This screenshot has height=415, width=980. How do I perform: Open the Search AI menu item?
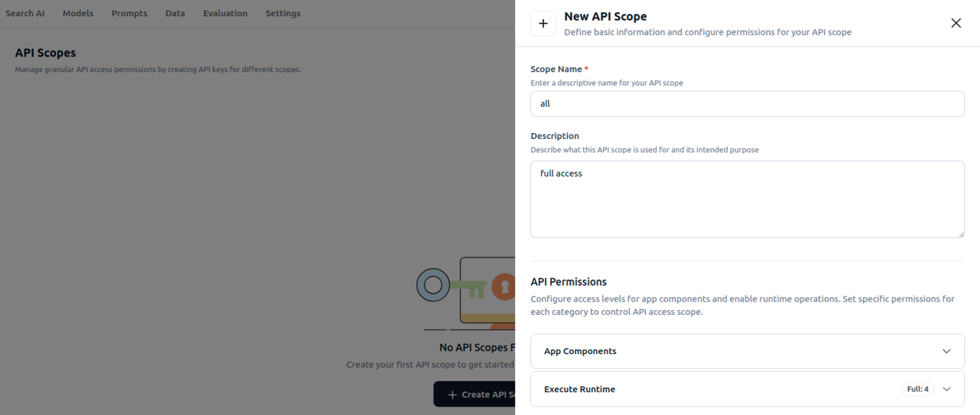25,13
